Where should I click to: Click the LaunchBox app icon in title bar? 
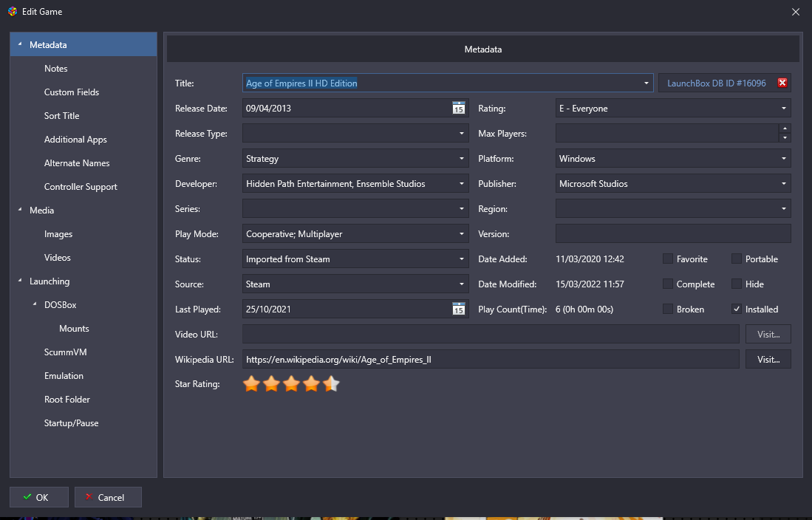tap(13, 11)
